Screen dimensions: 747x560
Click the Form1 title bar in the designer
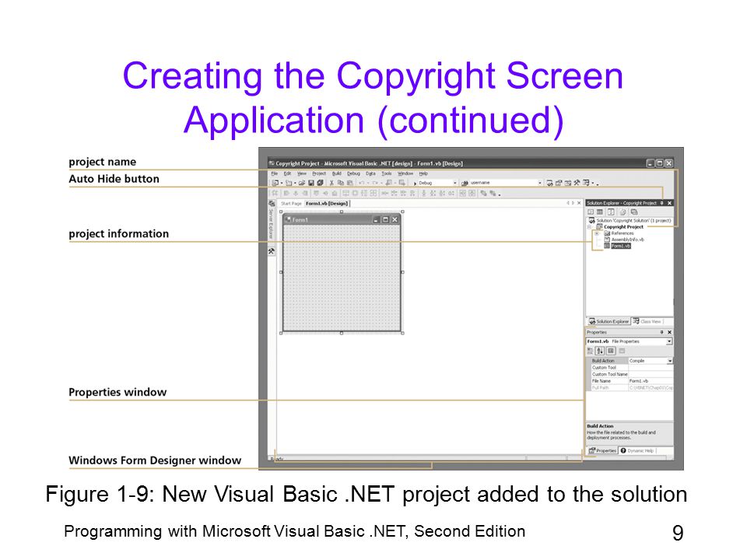[341, 219]
